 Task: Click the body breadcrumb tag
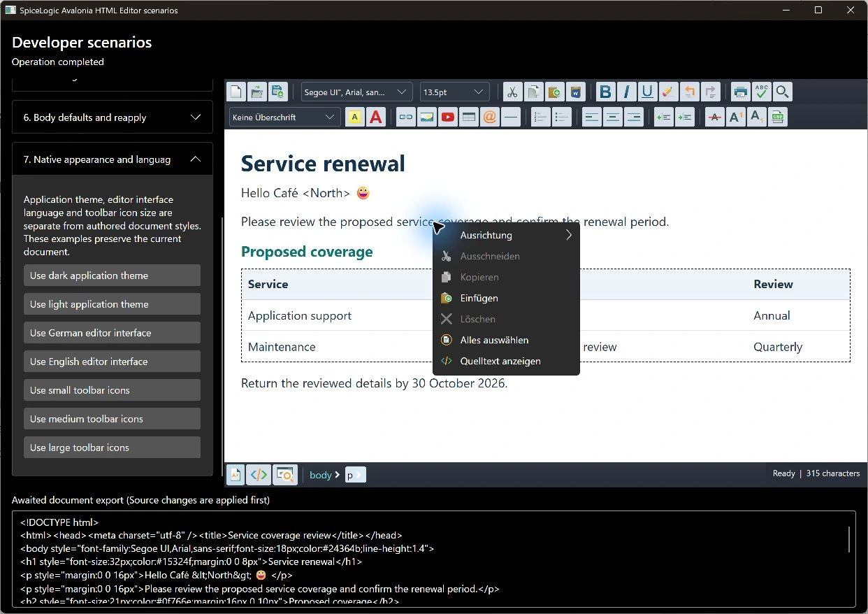(321, 475)
